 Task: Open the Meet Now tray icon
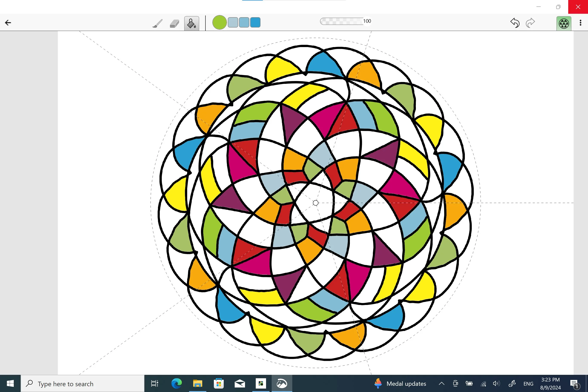click(455, 383)
